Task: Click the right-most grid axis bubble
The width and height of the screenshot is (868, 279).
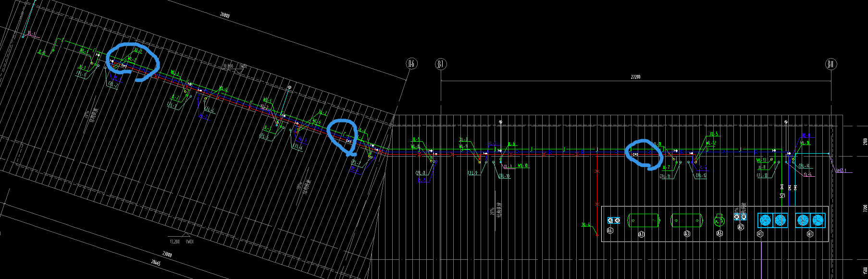Action: tap(831, 64)
